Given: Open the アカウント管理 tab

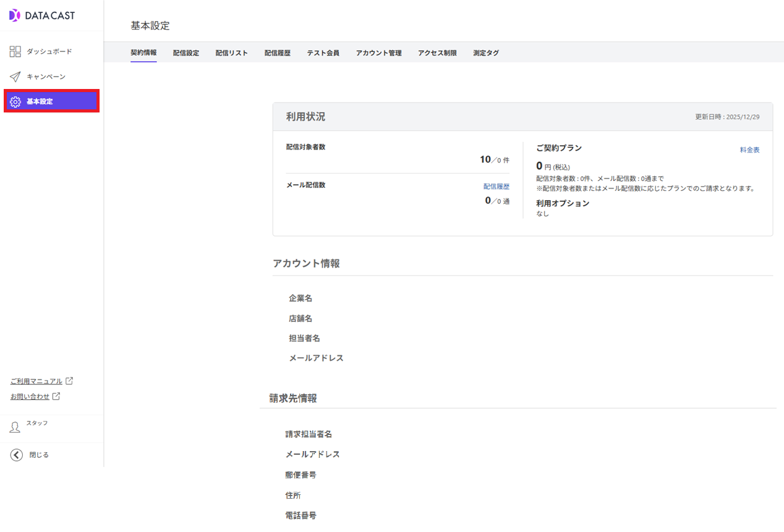Looking at the screenshot, I should (x=378, y=53).
